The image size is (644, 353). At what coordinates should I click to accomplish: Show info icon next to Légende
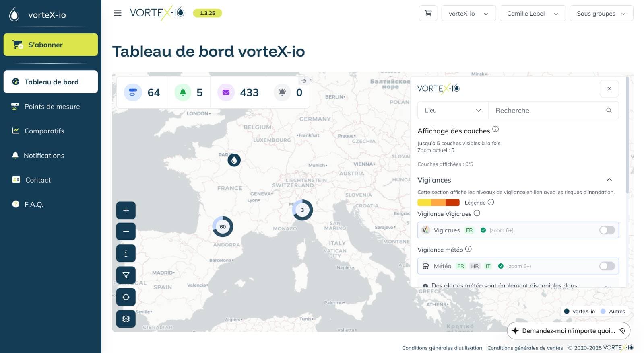coord(491,202)
